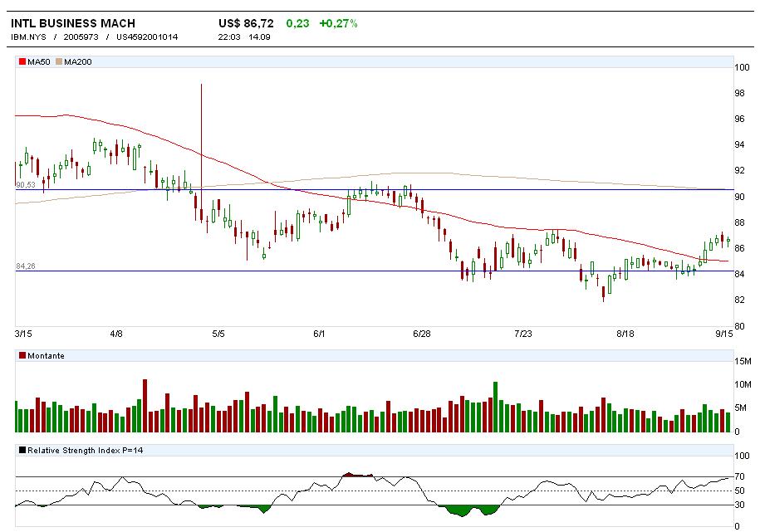Click the 8/18 date axis label
The image size is (760, 532).
click(625, 334)
